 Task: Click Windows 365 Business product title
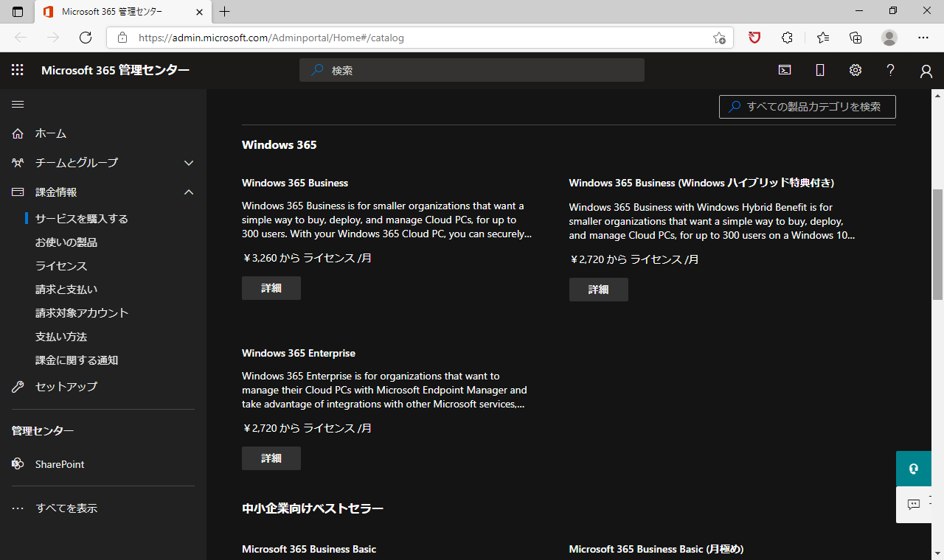tap(295, 183)
